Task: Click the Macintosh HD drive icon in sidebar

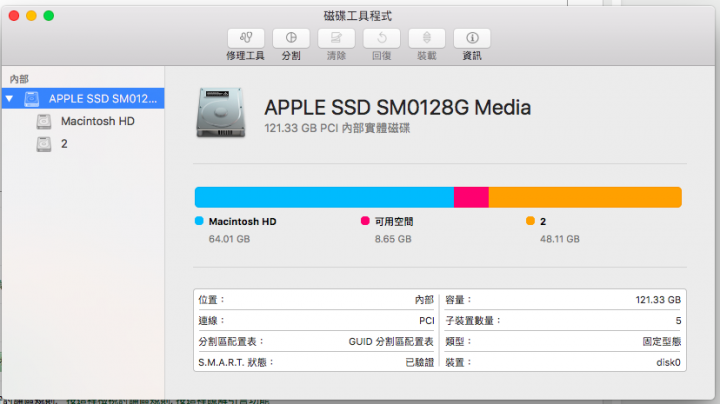Action: click(44, 121)
